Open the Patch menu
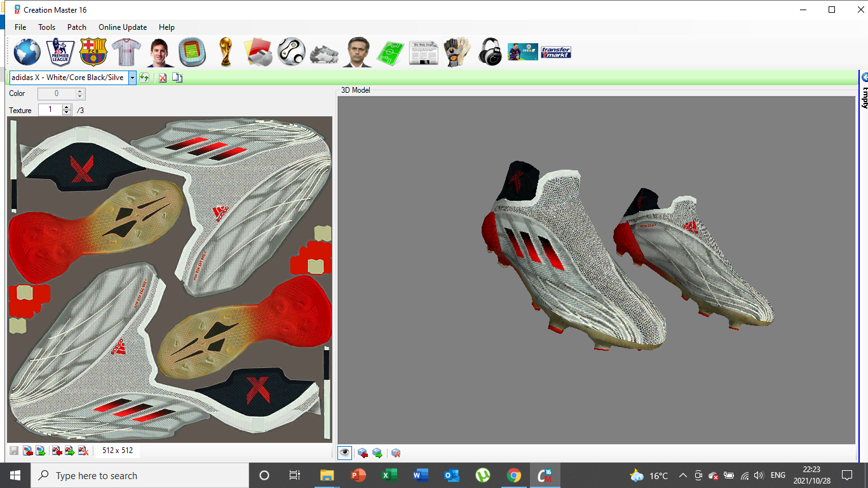The width and height of the screenshot is (868, 488). tap(77, 27)
